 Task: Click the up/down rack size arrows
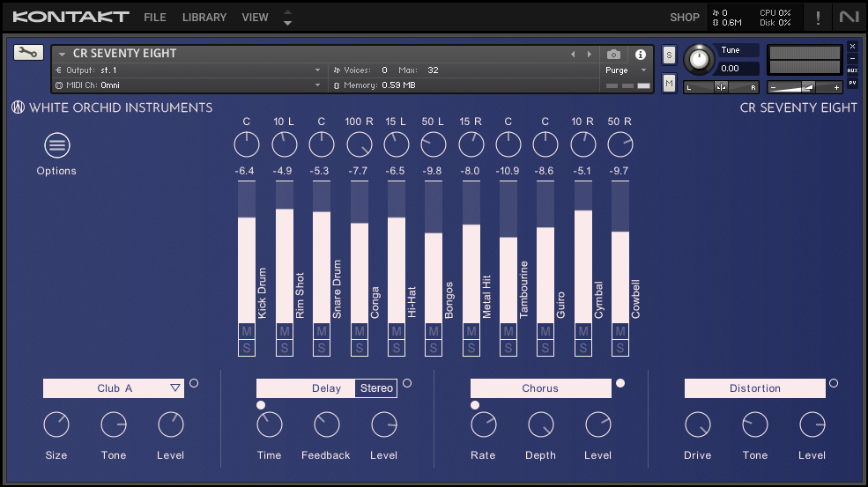[x=287, y=18]
